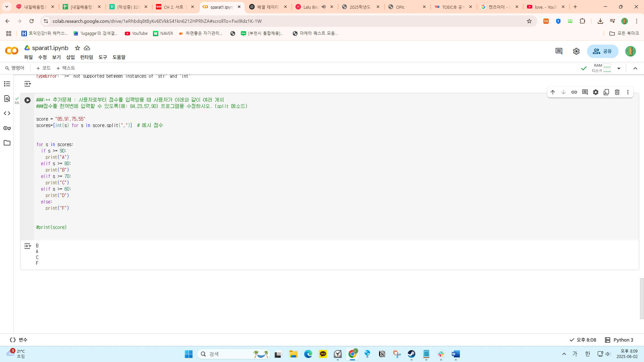Viewport: 644px width, 362px height.
Task: Open the 런타임 menu
Action: 87,57
